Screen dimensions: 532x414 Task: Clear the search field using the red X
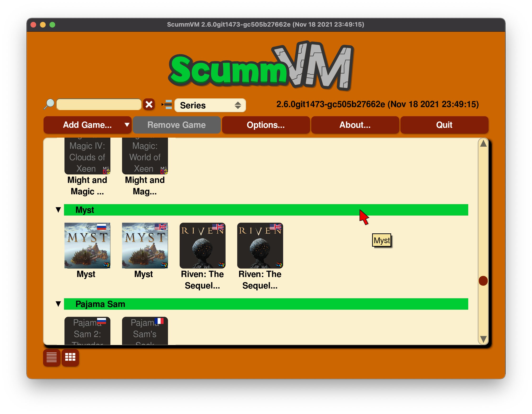click(149, 104)
